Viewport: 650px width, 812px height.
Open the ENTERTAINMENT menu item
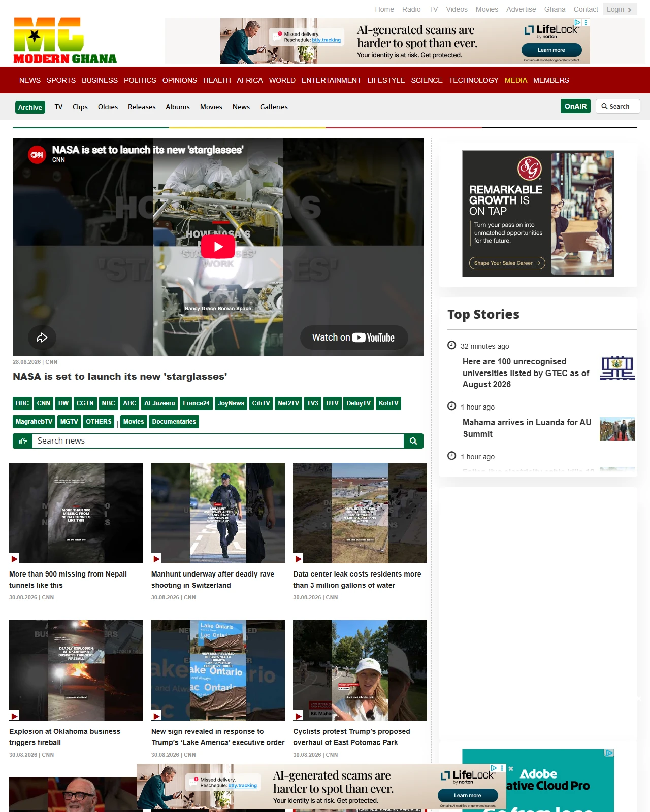(x=332, y=80)
